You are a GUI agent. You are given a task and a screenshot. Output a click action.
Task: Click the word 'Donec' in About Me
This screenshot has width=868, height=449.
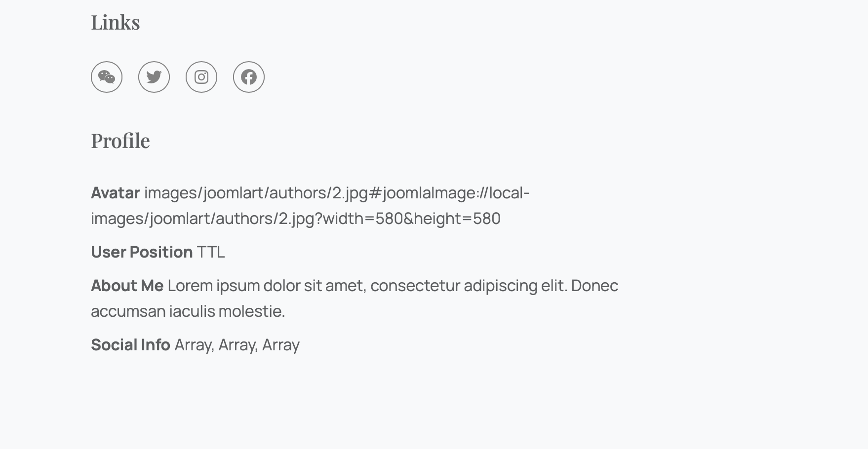594,286
